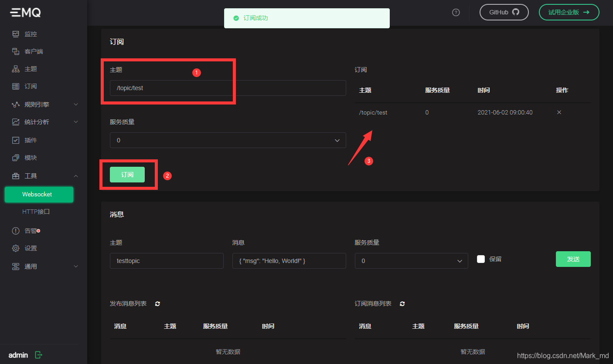Expand the 通用 submenu chevron

(x=76, y=266)
